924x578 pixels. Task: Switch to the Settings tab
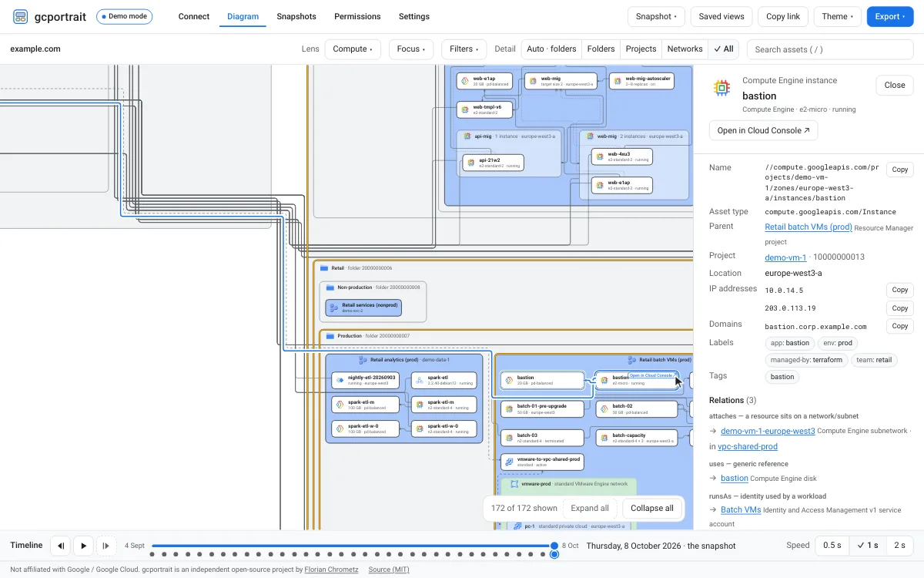(x=414, y=16)
